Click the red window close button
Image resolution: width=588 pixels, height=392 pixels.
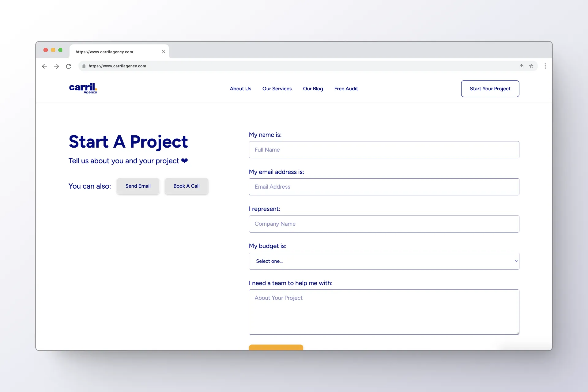coord(46,50)
